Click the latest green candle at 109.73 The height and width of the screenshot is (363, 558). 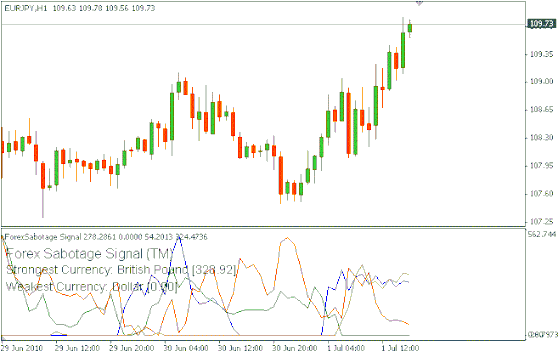tap(410, 28)
